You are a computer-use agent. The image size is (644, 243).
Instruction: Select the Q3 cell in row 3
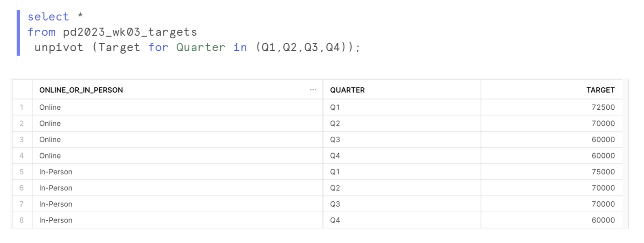pyautogui.click(x=335, y=140)
